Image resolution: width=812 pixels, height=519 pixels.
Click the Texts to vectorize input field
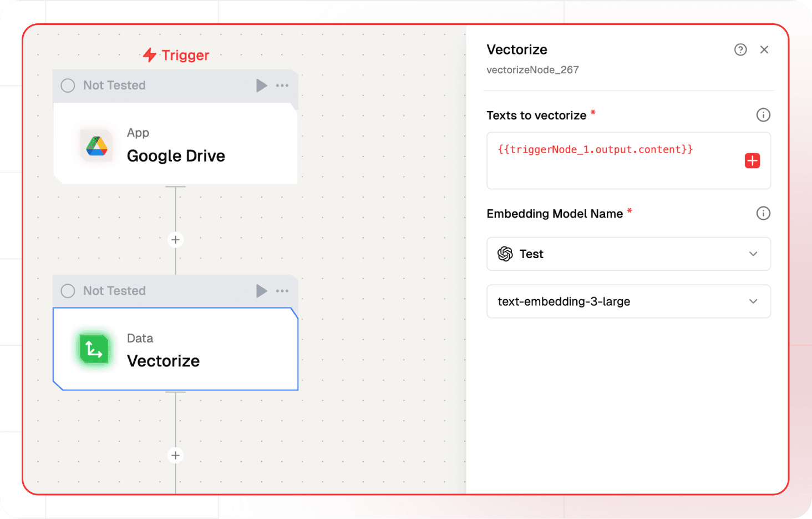(x=628, y=160)
